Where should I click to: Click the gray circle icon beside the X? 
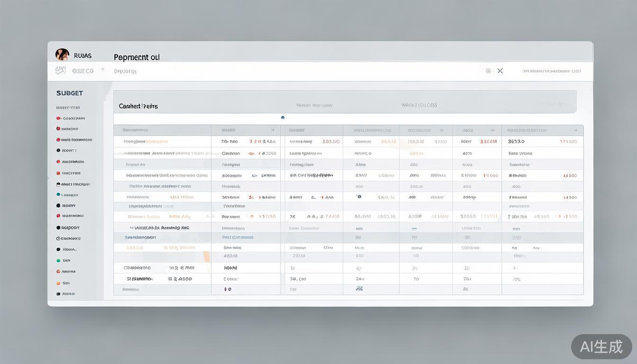pos(488,71)
